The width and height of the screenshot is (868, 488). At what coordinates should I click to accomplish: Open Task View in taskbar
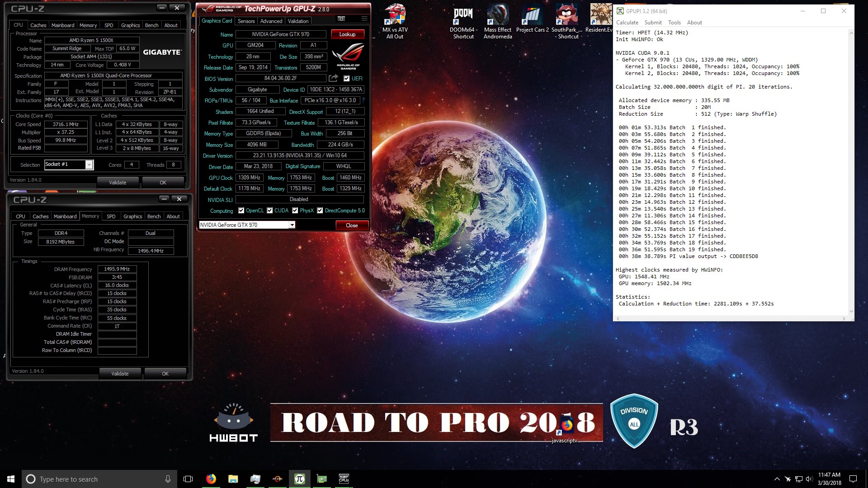click(x=188, y=479)
